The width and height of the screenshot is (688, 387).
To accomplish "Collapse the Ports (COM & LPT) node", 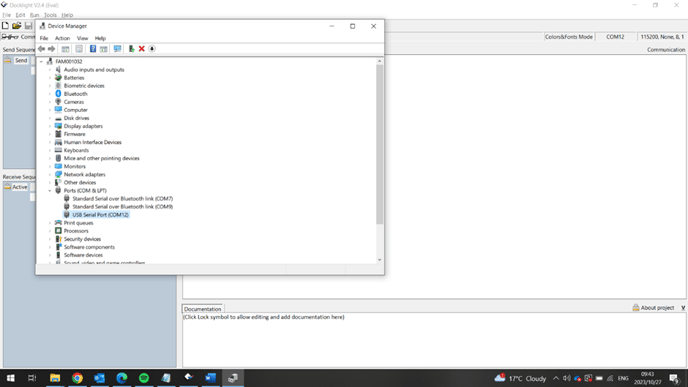I will (50, 191).
